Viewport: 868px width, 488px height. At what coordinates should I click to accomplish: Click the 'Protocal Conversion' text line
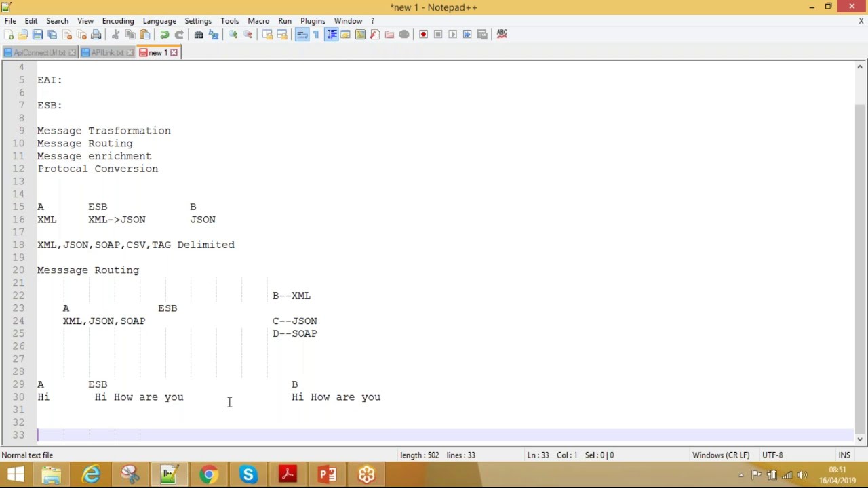point(98,169)
